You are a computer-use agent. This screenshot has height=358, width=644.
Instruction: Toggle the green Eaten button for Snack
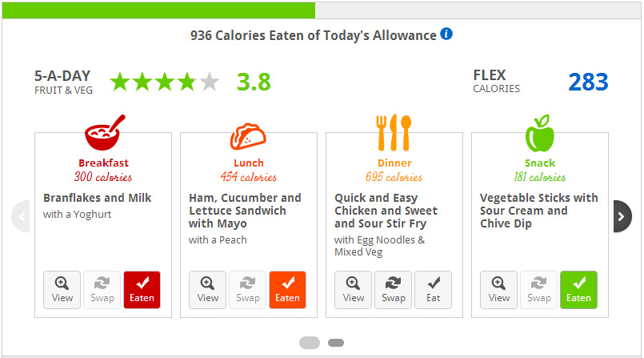[578, 290]
